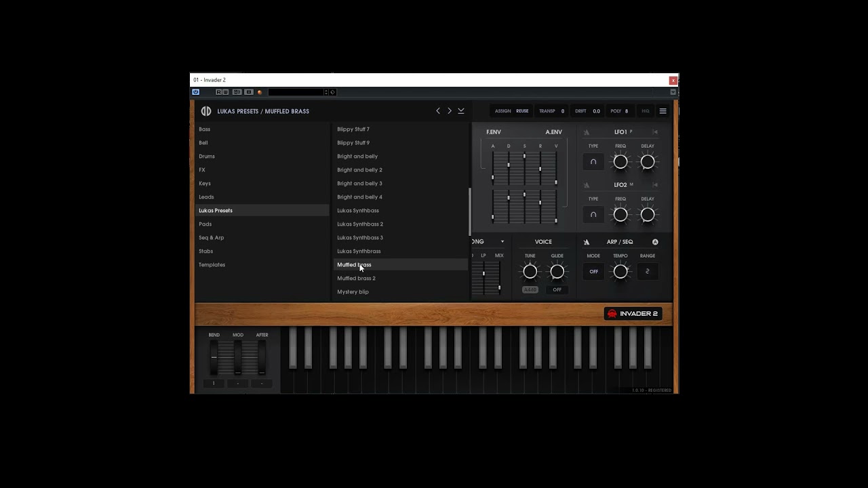Load the Blippy Stuff 7 preset
Screen dimensions: 868x488
click(400, 129)
